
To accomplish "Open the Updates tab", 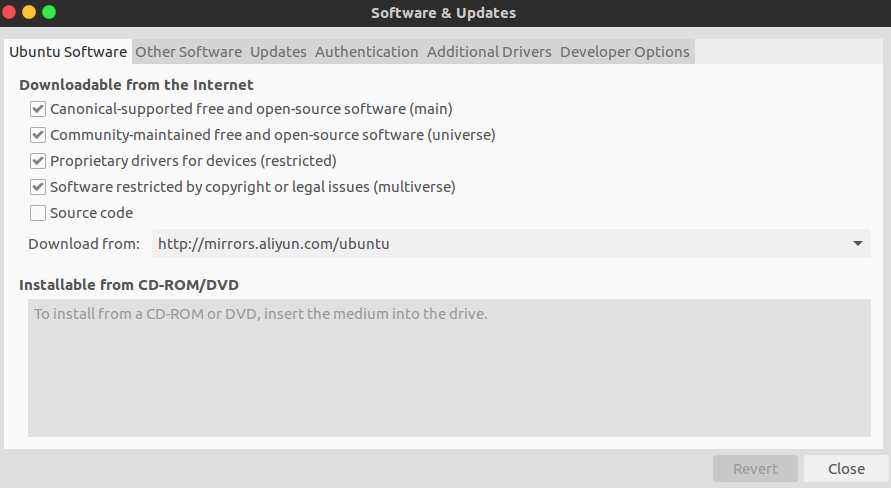I will point(278,52).
